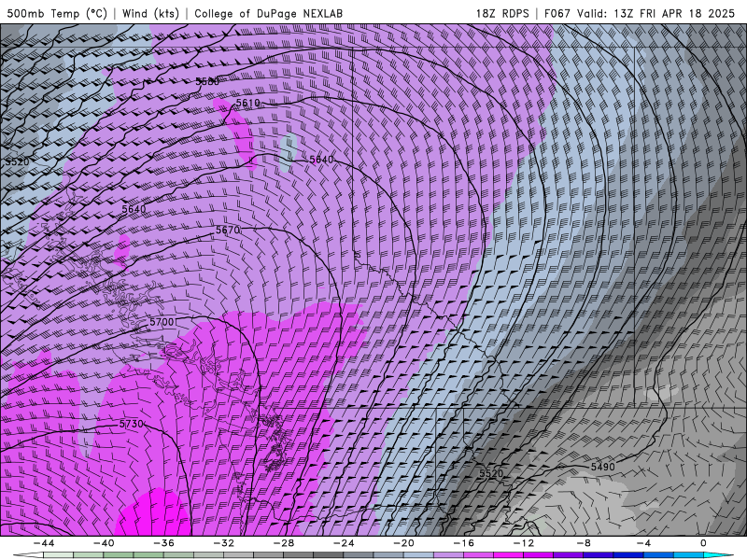The image size is (747, 560).
Task: Click the -32 colorbar scale label
Action: (x=223, y=543)
